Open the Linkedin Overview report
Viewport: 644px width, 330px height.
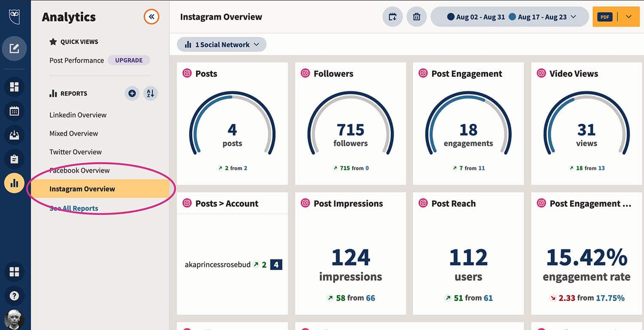coord(78,115)
